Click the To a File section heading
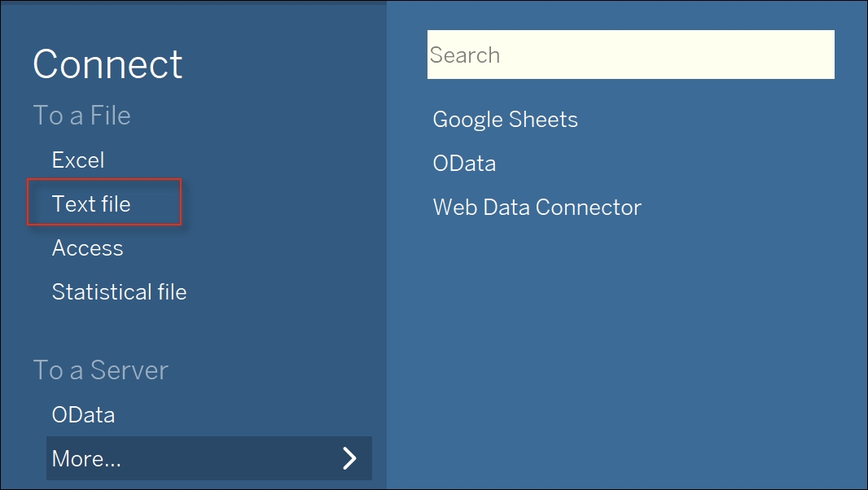 pyautogui.click(x=82, y=116)
